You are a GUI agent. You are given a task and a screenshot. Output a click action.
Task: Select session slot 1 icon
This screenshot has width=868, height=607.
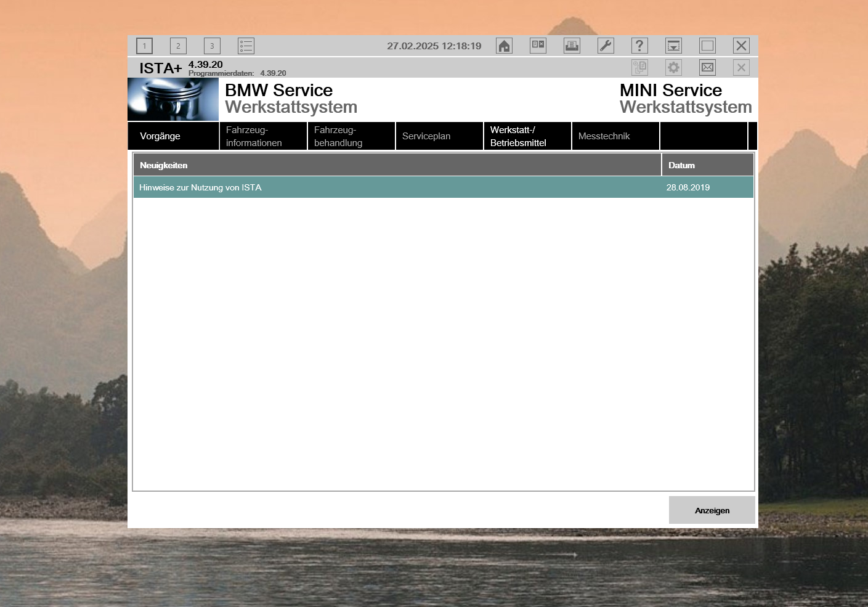tap(144, 46)
